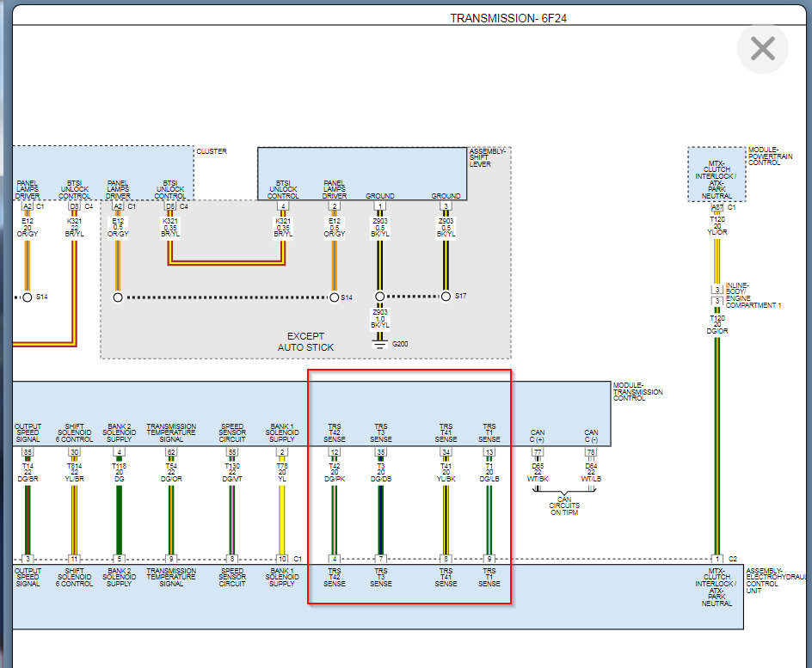812x668 pixels.
Task: Click pin 34 TRS T41 sense connector
Action: [446, 452]
